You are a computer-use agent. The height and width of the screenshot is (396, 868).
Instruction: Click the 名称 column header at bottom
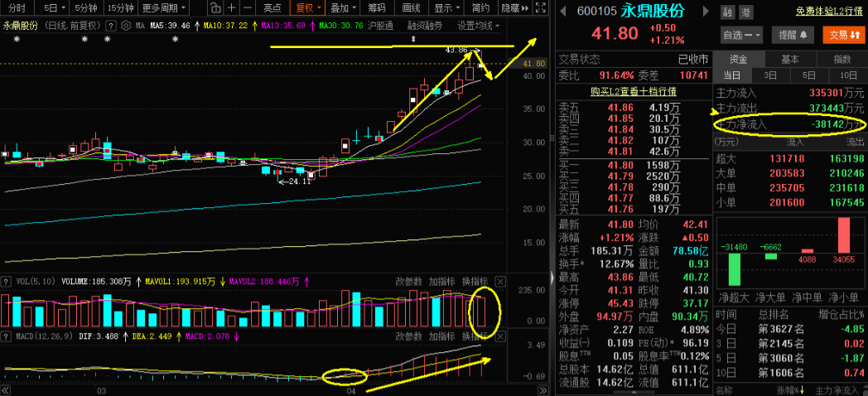[724, 390]
